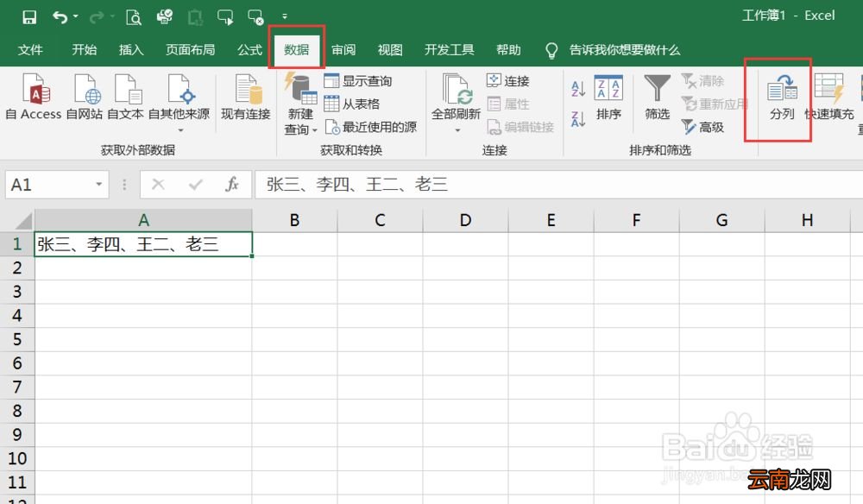
Task: Sort ascending with the A-Z icon
Action: pos(578,88)
